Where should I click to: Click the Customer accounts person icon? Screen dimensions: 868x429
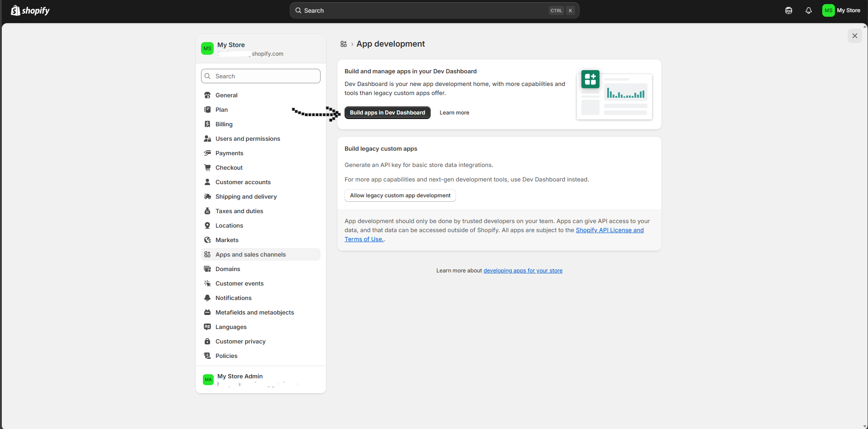207,182
